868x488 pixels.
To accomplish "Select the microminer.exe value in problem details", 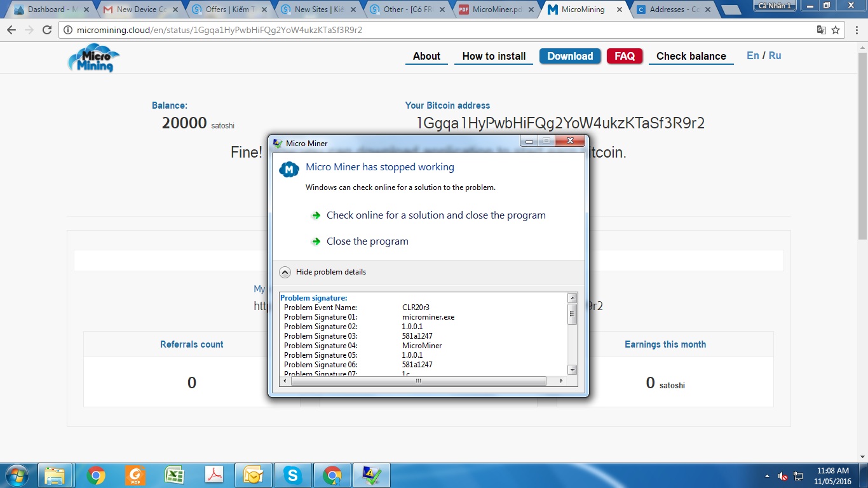I will pyautogui.click(x=428, y=317).
